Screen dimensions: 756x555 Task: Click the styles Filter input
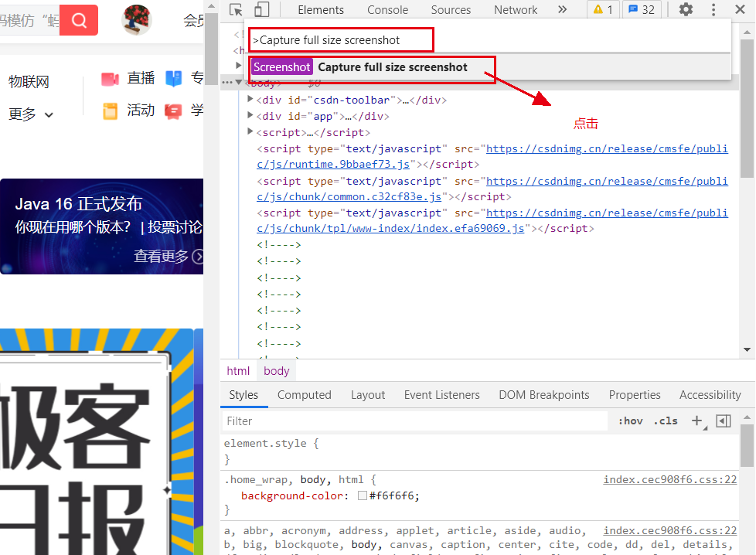[414, 421]
